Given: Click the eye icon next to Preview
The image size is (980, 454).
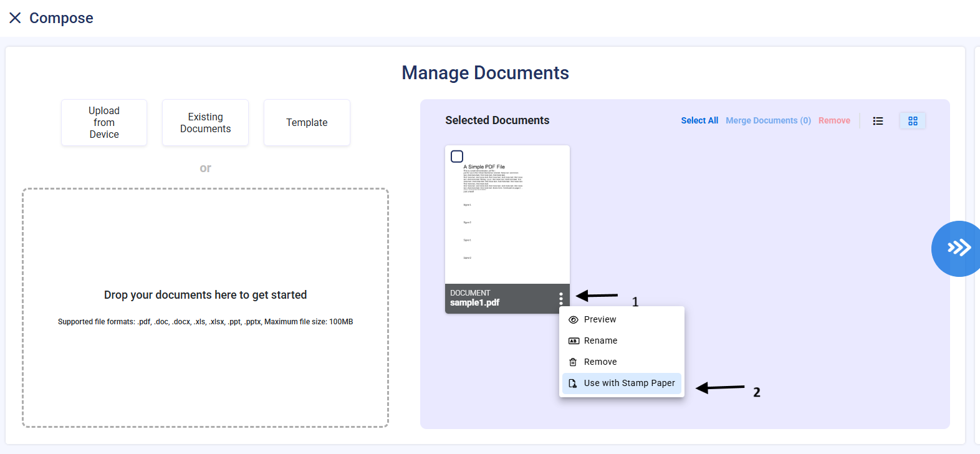Looking at the screenshot, I should (x=574, y=320).
